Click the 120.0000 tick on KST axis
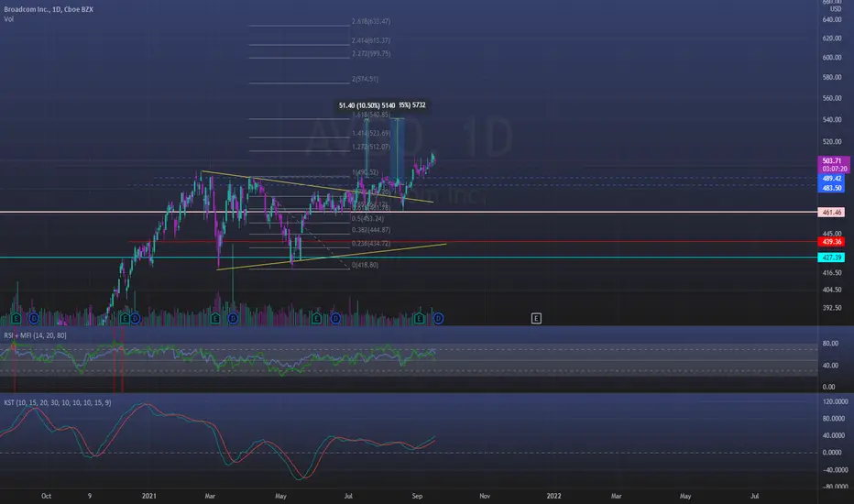The image size is (854, 504). pos(835,401)
